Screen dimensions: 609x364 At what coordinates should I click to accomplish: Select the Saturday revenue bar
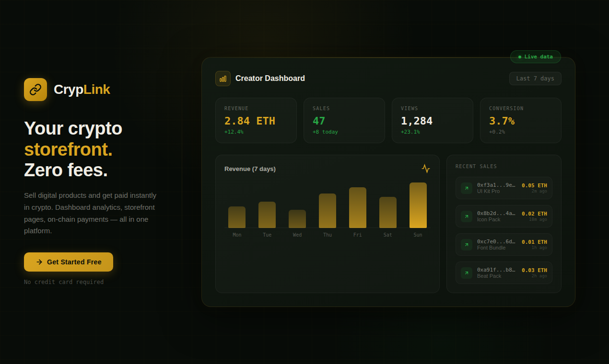[388, 213]
